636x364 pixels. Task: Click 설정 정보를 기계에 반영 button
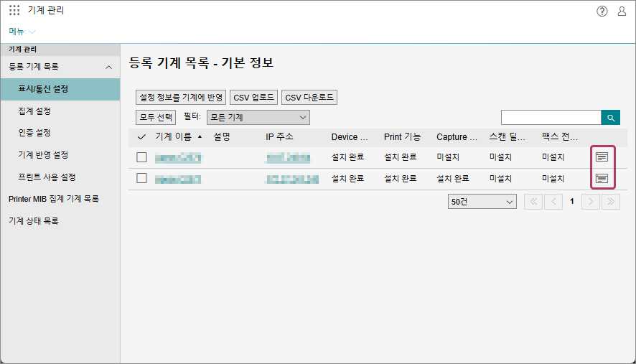181,98
